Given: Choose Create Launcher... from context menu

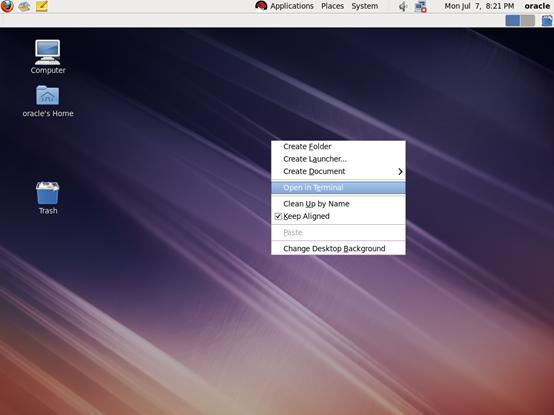Looking at the screenshot, I should pyautogui.click(x=338, y=159).
